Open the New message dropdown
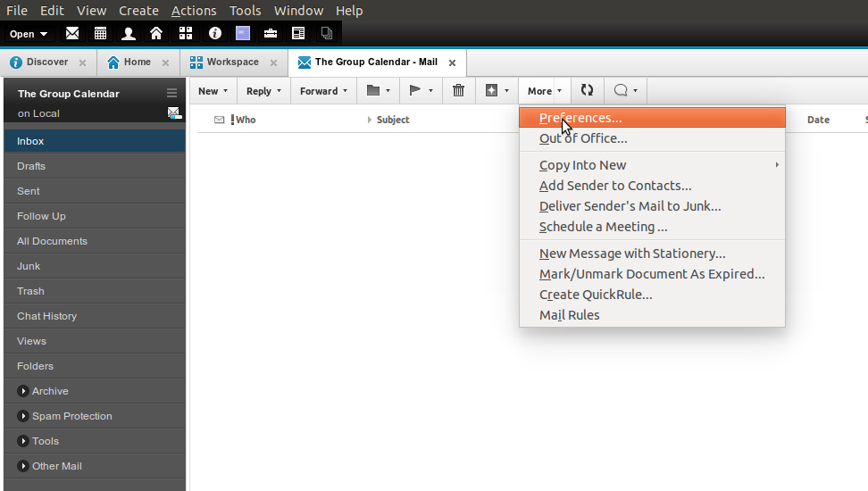 click(x=213, y=91)
